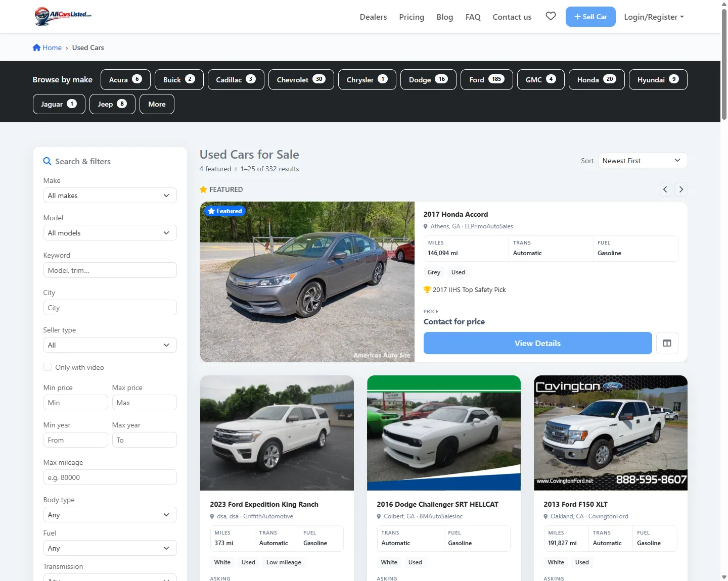Show previous featured car with left arrow

665,189
